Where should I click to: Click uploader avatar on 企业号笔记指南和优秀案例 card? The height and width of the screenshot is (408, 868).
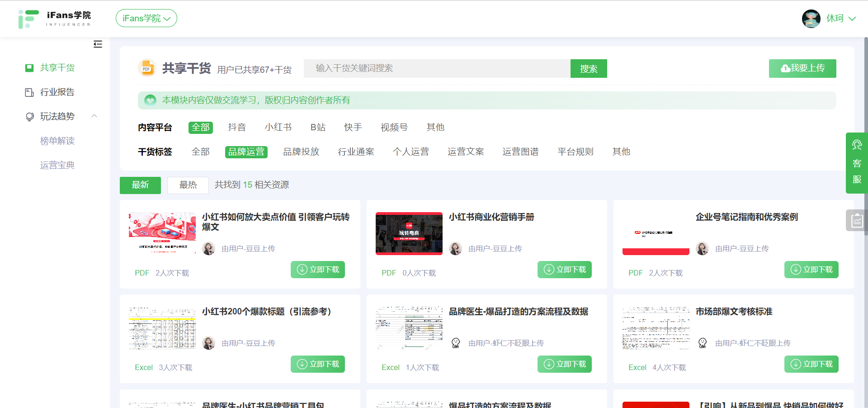click(x=703, y=248)
